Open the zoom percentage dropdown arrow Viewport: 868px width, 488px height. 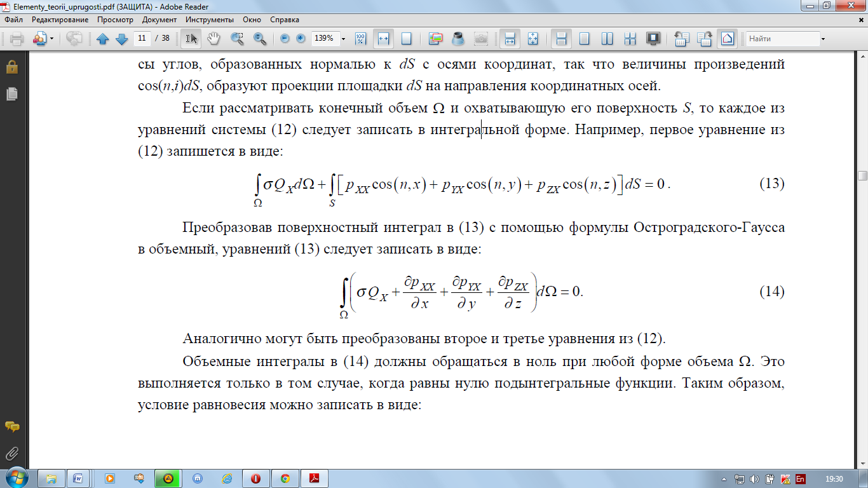click(344, 39)
